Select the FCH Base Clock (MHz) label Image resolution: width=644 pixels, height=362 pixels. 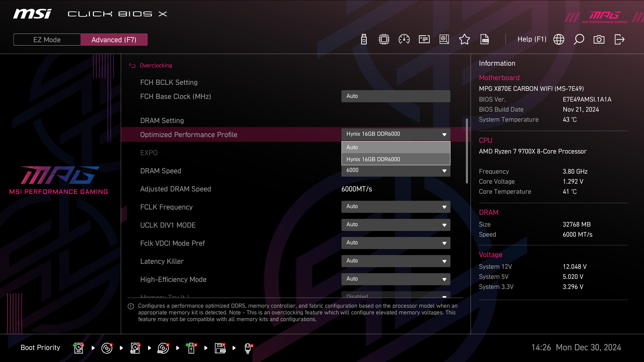click(176, 97)
